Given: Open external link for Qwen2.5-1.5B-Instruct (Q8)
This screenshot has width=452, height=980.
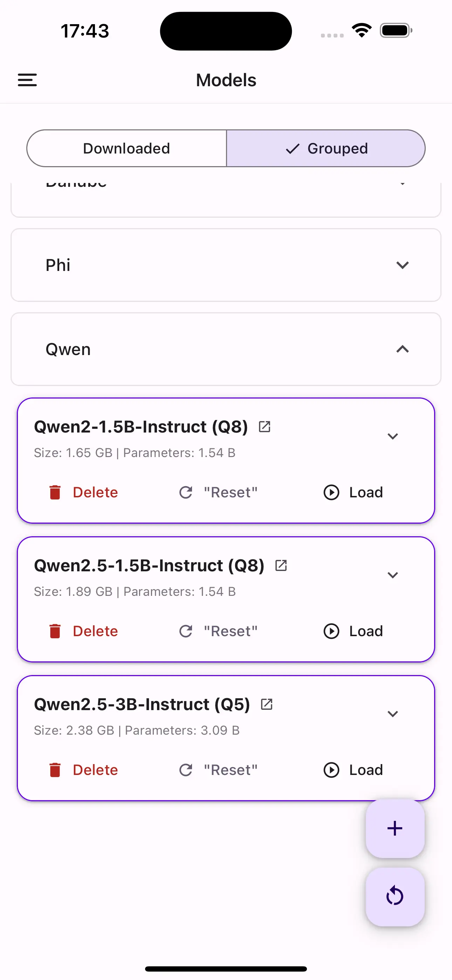Looking at the screenshot, I should click(281, 565).
